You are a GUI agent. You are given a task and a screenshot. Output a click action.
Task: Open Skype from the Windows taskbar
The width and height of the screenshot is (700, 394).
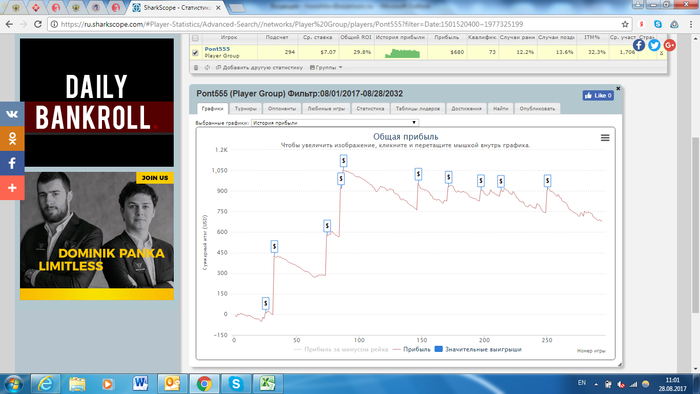(235, 383)
